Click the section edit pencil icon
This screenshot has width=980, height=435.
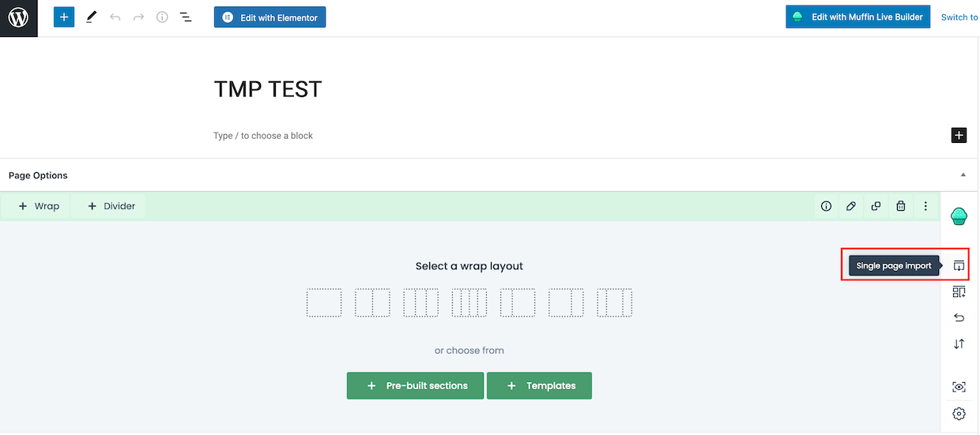850,206
